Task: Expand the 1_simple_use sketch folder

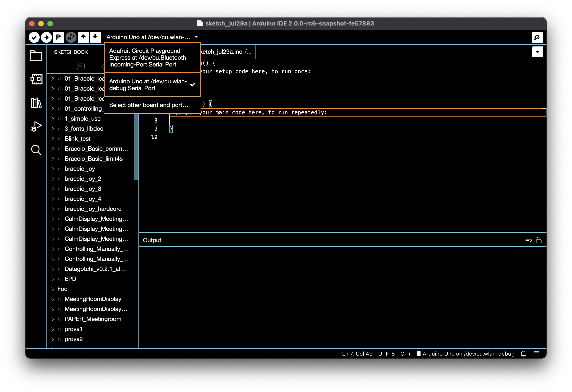Action: (52, 119)
